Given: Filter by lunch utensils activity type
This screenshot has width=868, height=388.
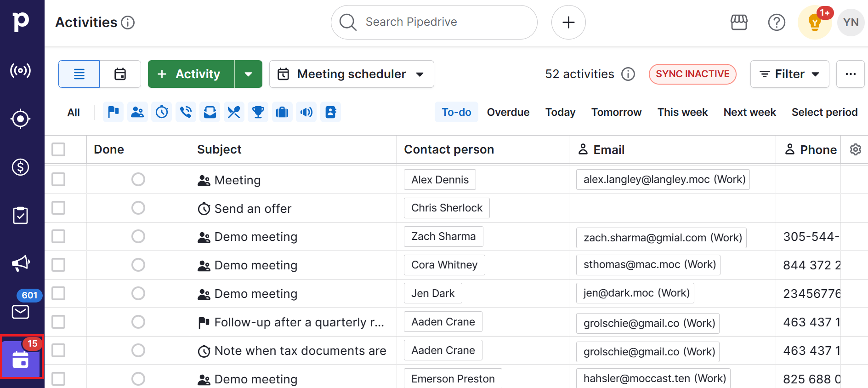Looking at the screenshot, I should pos(234,112).
